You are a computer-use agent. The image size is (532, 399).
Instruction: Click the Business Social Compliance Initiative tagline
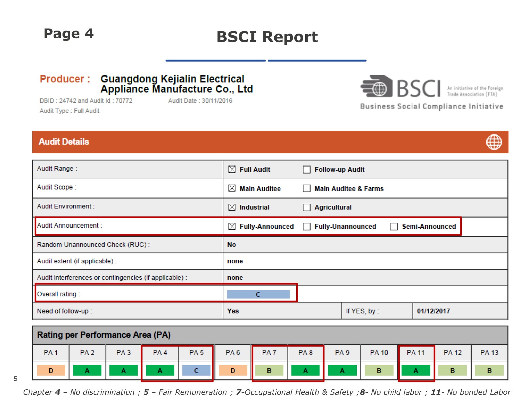[x=432, y=106]
